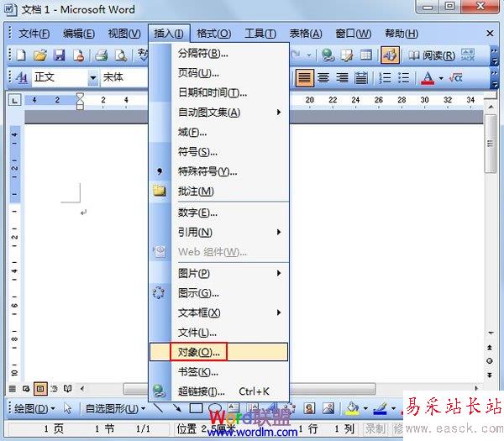Click the Reading layout button
The image size is (504, 441).
point(432,55)
